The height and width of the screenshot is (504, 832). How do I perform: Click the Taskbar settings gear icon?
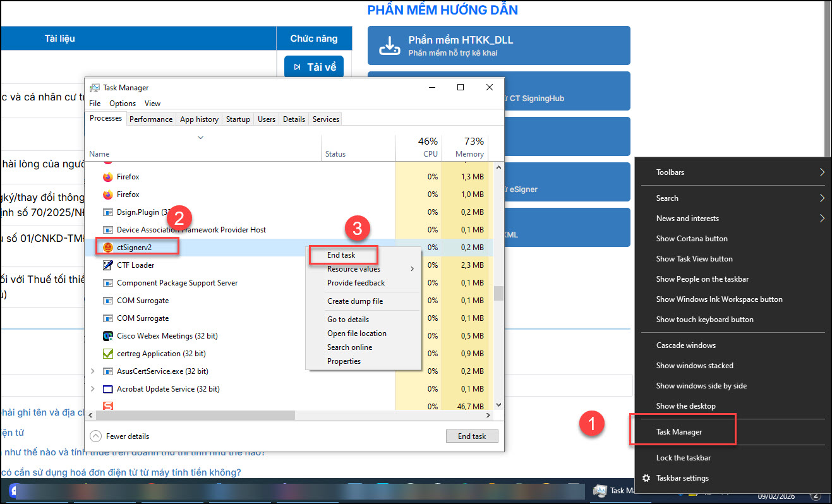point(646,478)
